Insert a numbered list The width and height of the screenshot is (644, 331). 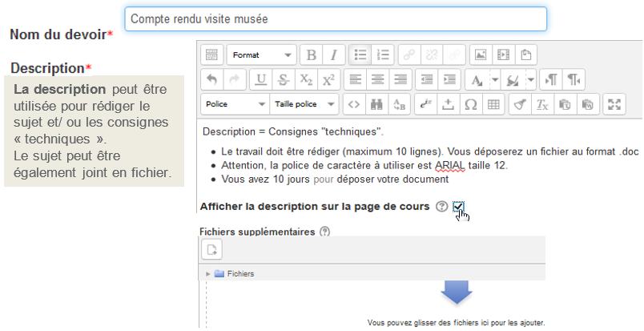[382, 55]
